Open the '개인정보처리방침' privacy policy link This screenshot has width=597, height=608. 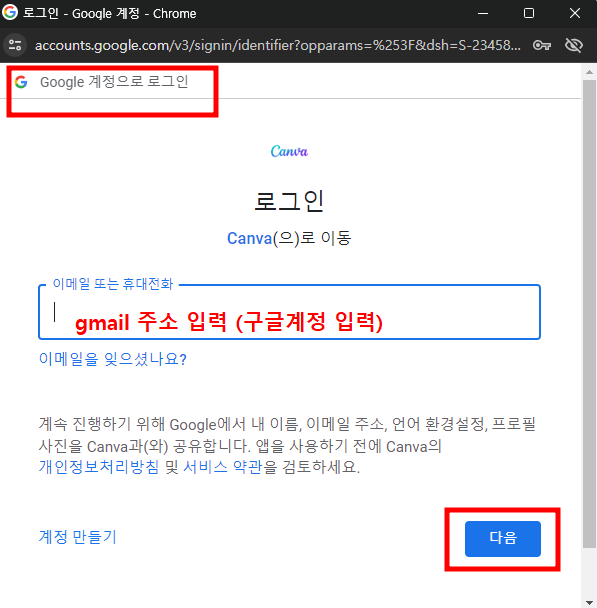click(x=99, y=466)
